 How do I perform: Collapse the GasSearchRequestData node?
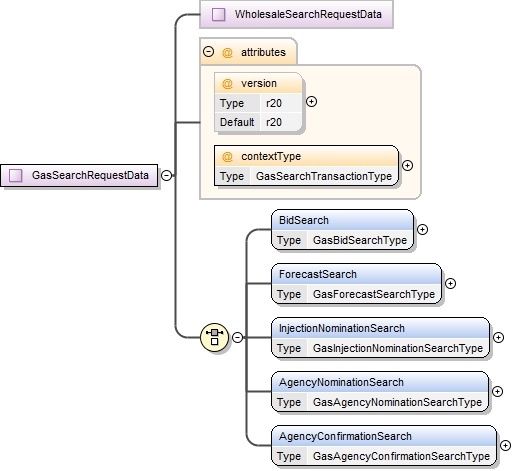click(166, 175)
